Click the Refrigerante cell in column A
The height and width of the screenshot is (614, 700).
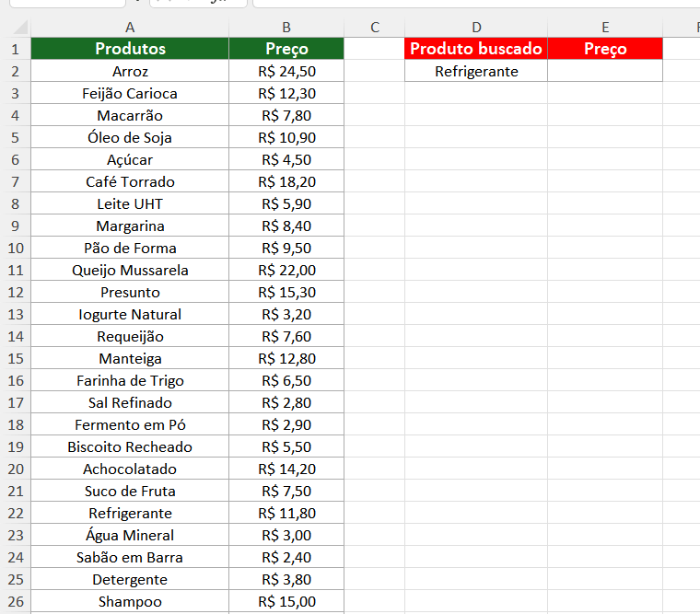[130, 513]
